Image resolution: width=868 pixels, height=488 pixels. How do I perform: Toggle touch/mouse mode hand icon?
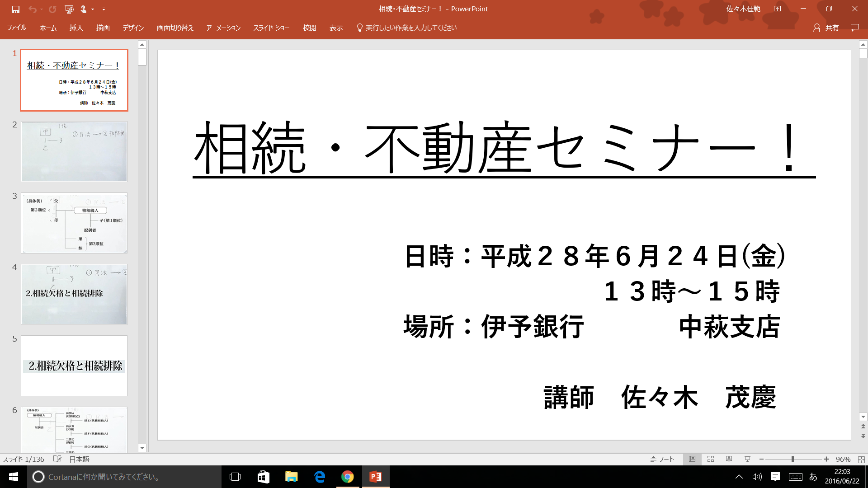pos(84,9)
